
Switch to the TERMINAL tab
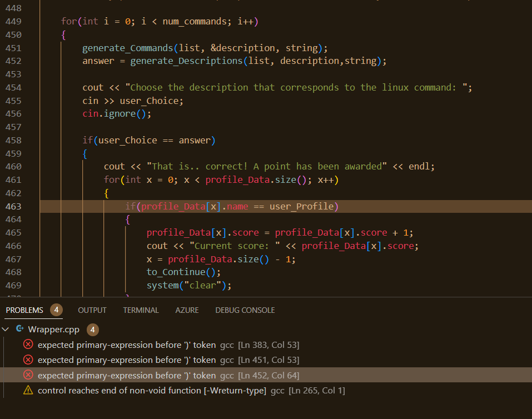[x=141, y=310]
